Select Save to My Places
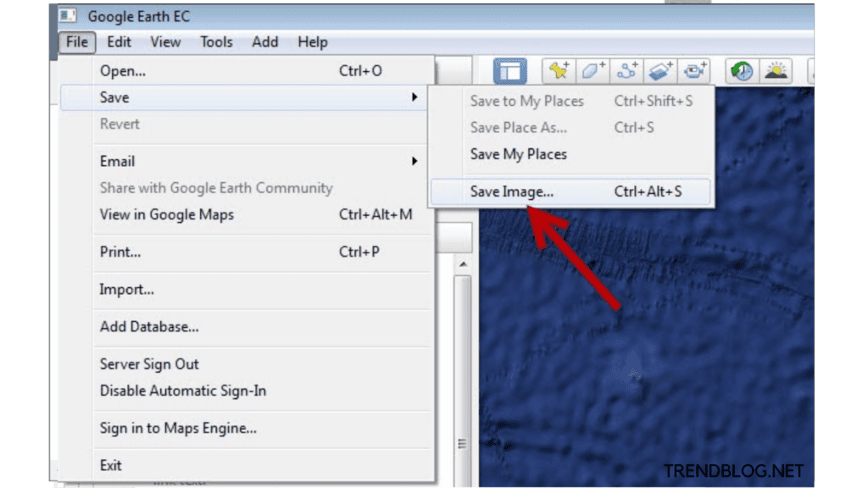This screenshot has width=868, height=488. click(570, 102)
